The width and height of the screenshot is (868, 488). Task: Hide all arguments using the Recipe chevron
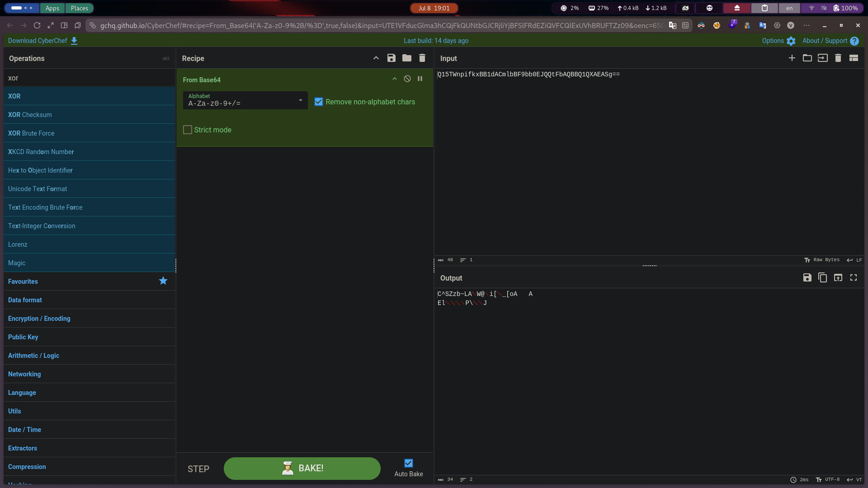[376, 58]
